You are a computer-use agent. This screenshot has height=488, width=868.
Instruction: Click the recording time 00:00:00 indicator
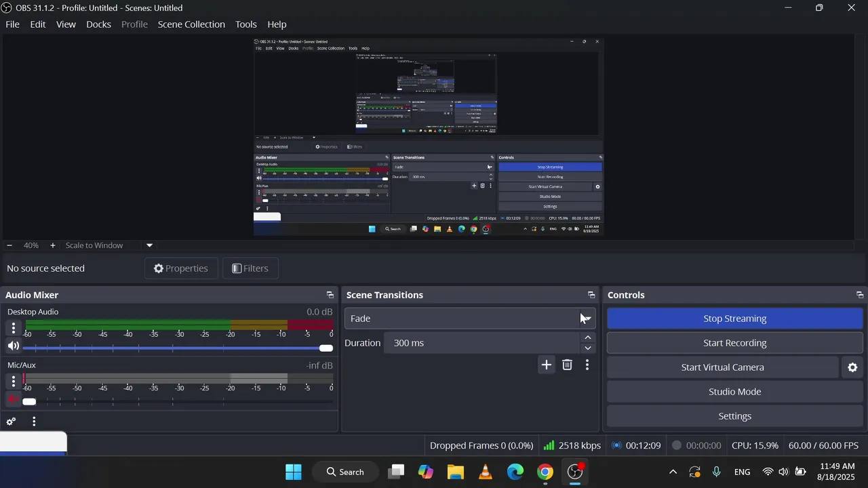[x=696, y=445]
